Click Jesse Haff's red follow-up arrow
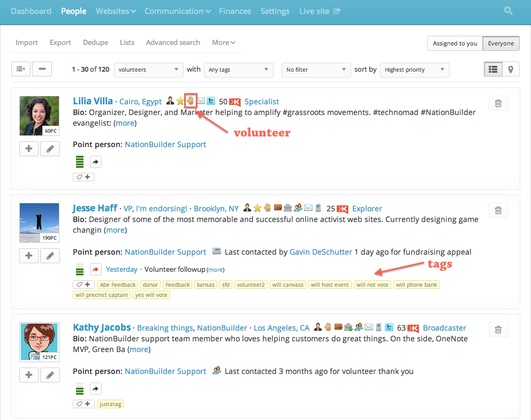This screenshot has width=531, height=420. [96, 270]
